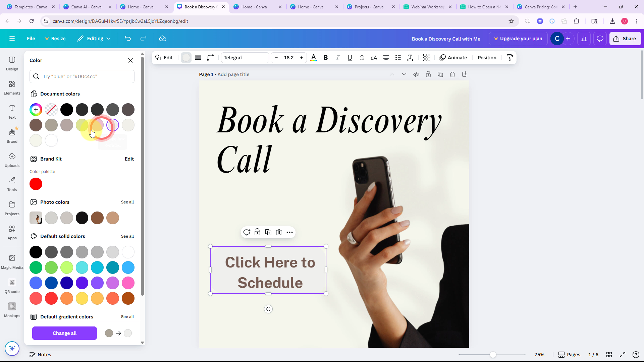Screen dimensions: 644x362
Task: Open the main hamburger menu
Action: tap(12, 39)
